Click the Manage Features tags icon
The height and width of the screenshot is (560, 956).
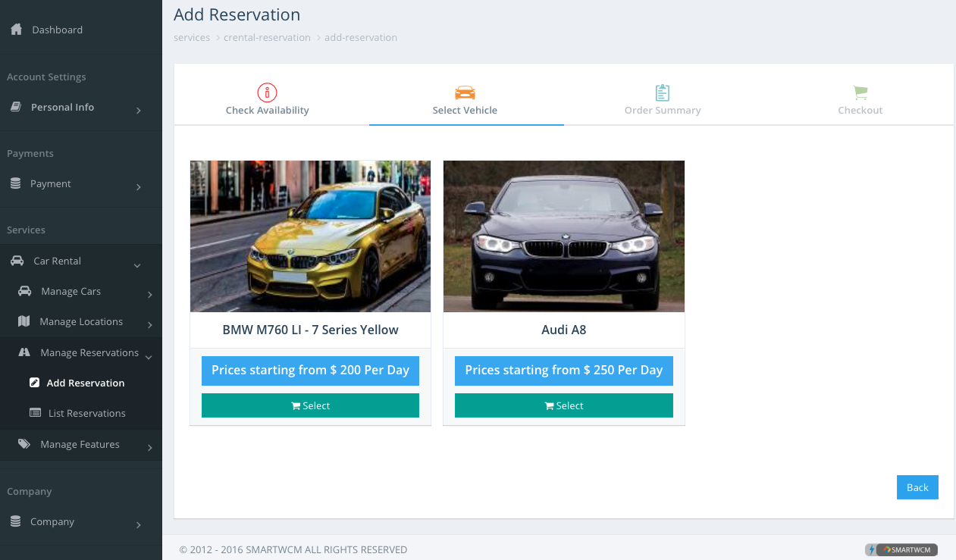pos(24,444)
